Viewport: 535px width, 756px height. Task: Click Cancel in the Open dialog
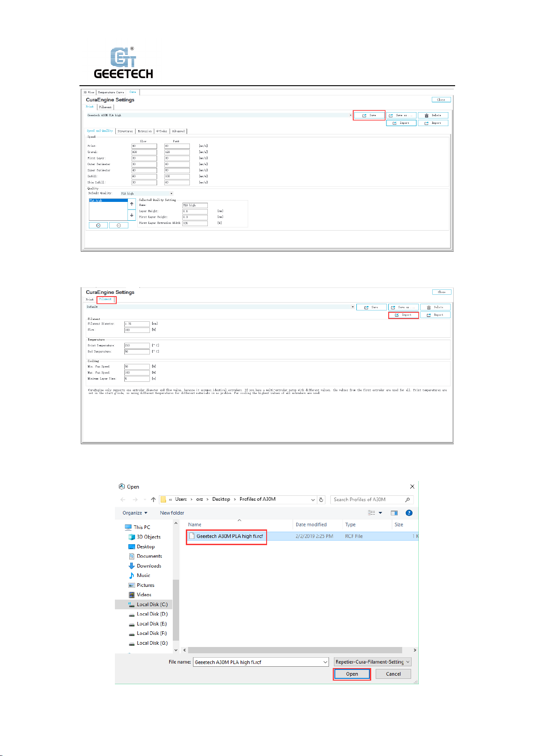(x=393, y=674)
